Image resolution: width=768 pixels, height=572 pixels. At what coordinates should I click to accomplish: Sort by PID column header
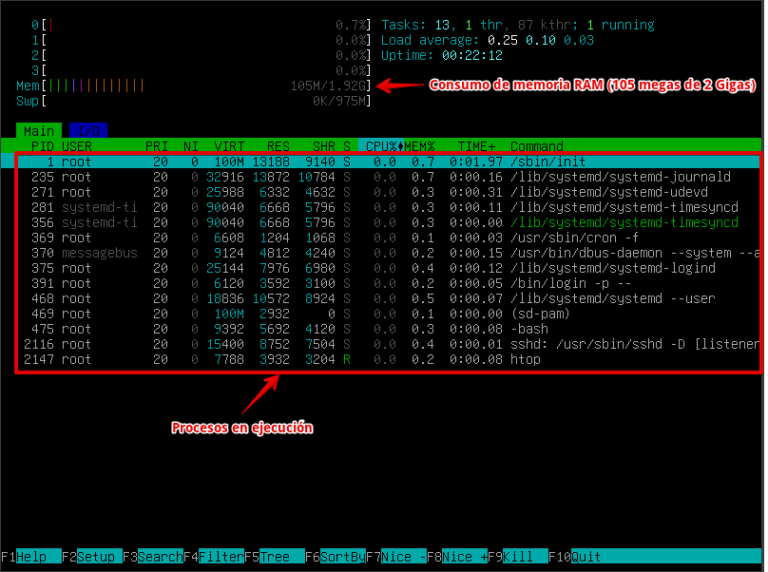pyautogui.click(x=42, y=146)
